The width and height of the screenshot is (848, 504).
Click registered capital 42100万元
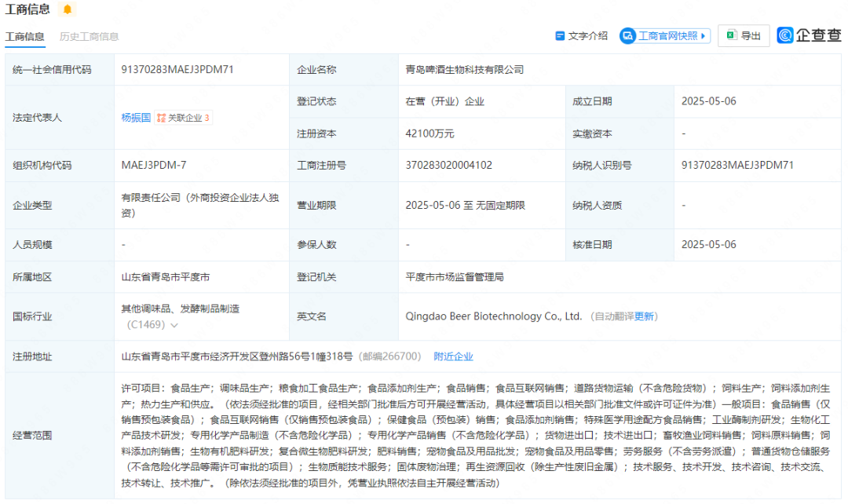point(430,133)
